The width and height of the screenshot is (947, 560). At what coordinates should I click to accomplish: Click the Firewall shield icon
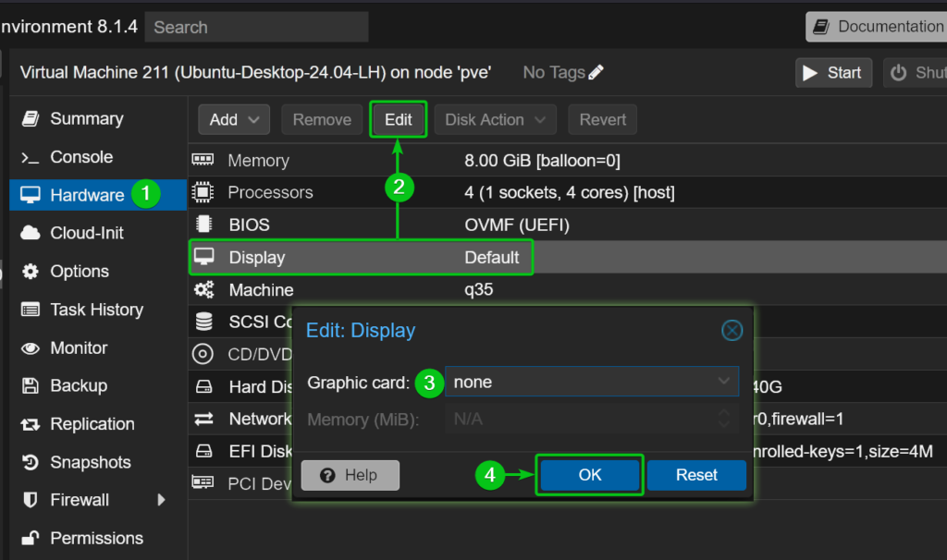click(31, 500)
